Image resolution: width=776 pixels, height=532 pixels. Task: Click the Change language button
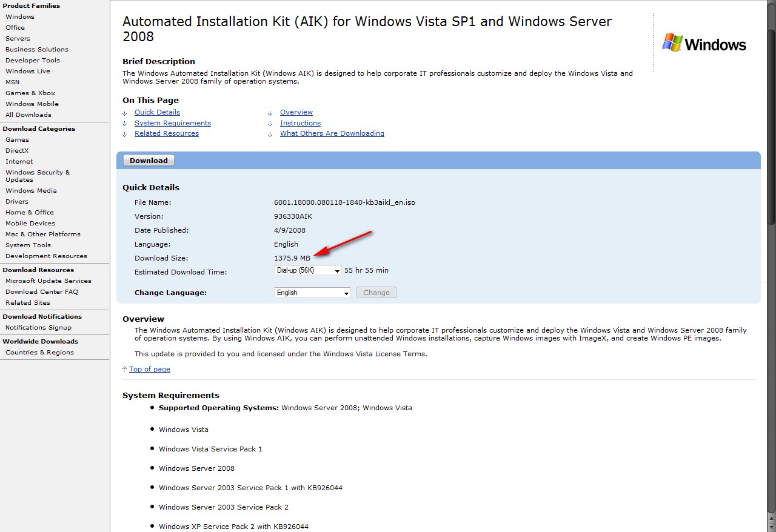(376, 293)
